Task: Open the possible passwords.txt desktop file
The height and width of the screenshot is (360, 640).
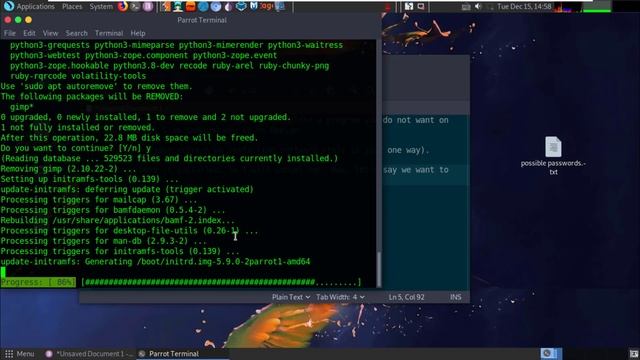Action: [x=553, y=156]
